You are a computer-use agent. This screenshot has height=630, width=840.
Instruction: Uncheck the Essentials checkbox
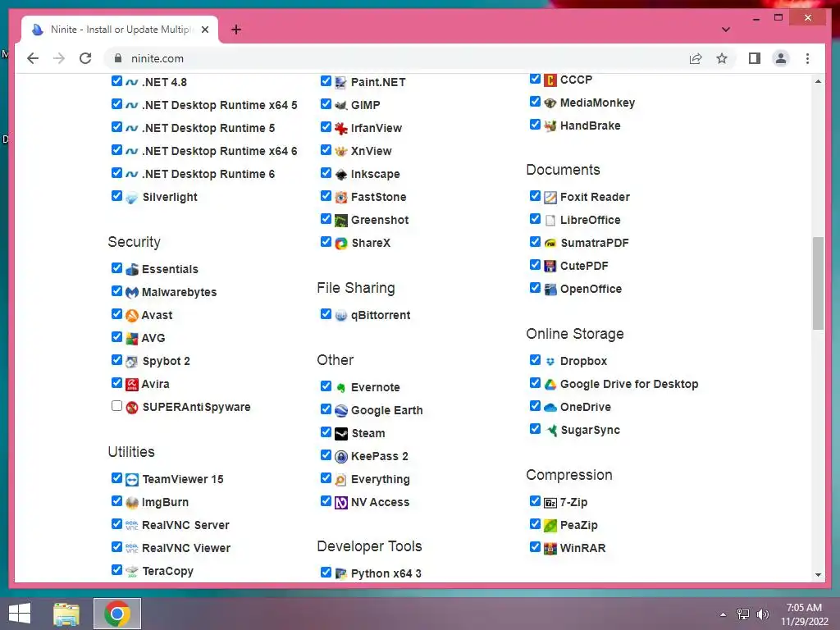(116, 268)
